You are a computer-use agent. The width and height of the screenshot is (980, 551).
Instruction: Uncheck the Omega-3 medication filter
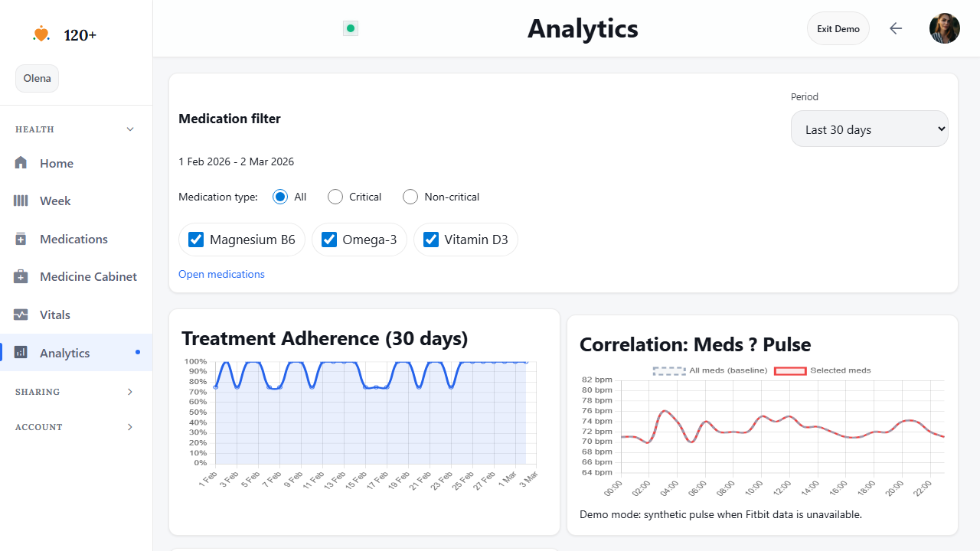[329, 240]
